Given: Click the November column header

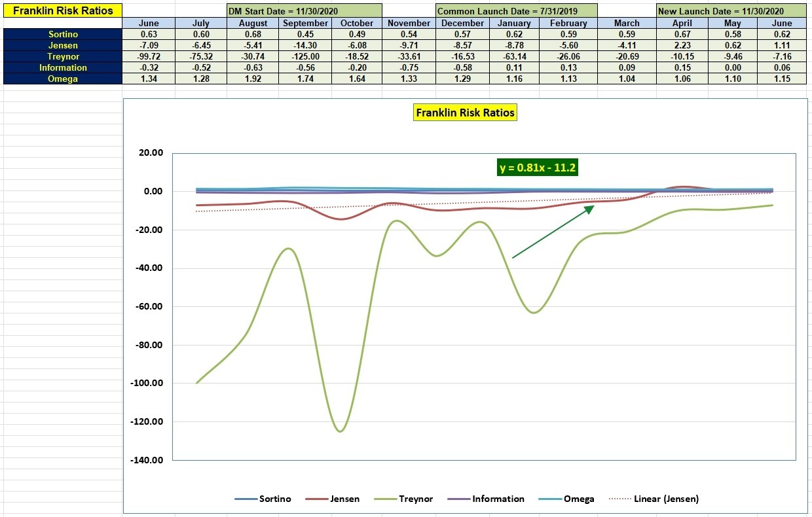Looking at the screenshot, I should point(409,23).
